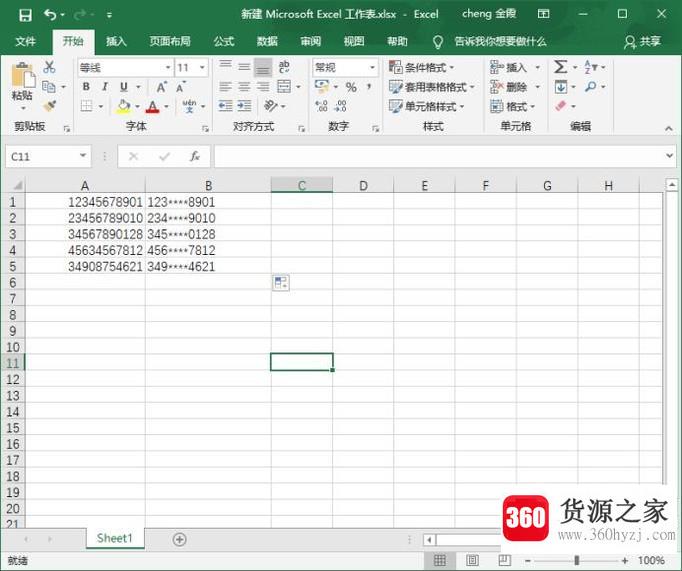
Task: Expand the Name Box dropdown for C11
Action: [x=83, y=156]
